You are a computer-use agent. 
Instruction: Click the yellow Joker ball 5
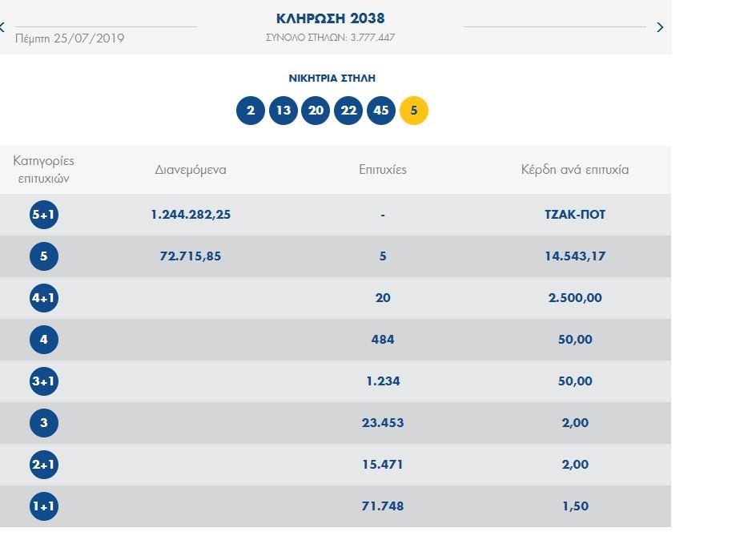click(414, 111)
